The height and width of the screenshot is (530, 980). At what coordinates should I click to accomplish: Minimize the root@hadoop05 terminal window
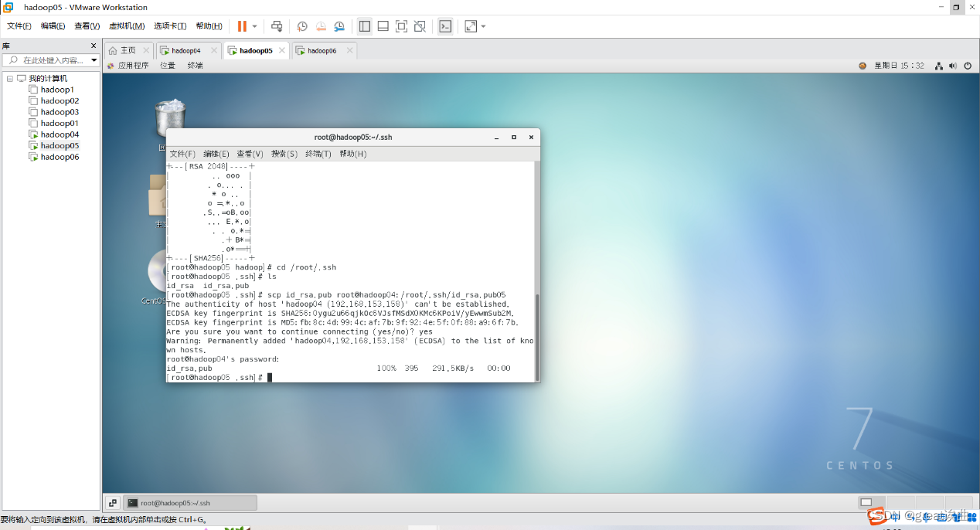click(x=497, y=138)
